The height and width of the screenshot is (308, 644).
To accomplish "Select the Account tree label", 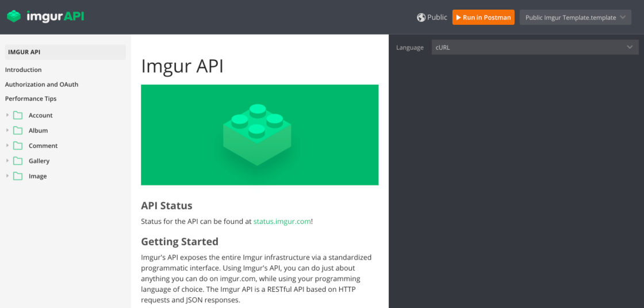I will (41, 116).
